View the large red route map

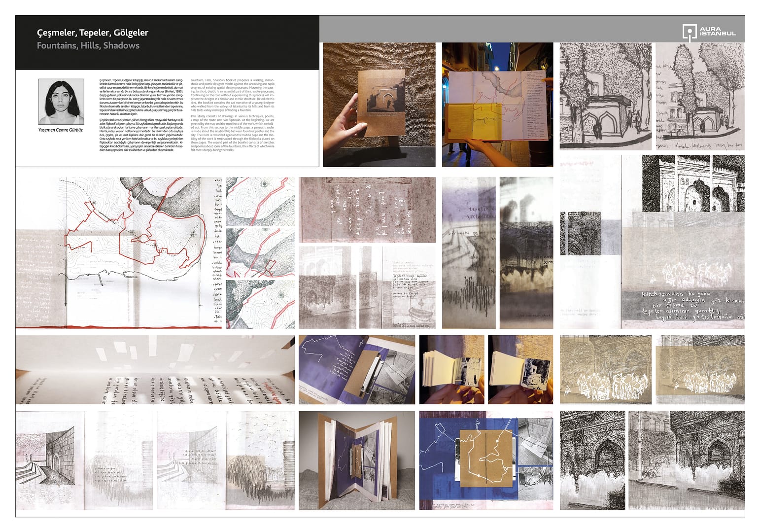pyautogui.click(x=118, y=252)
